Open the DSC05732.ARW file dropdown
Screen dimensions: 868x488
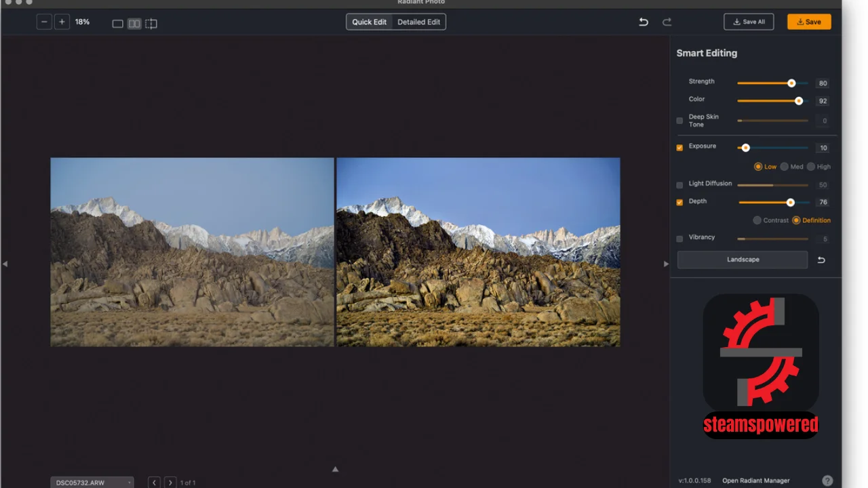tap(92, 483)
